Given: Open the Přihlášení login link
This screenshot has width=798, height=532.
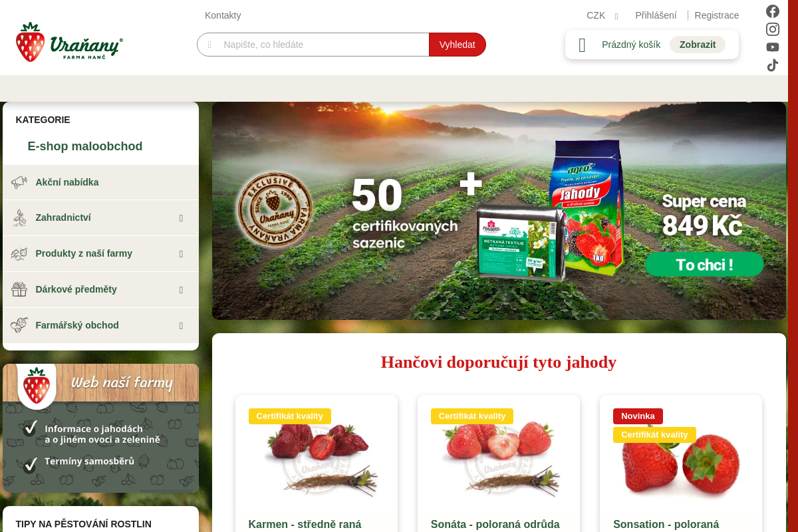Looking at the screenshot, I should tap(656, 15).
